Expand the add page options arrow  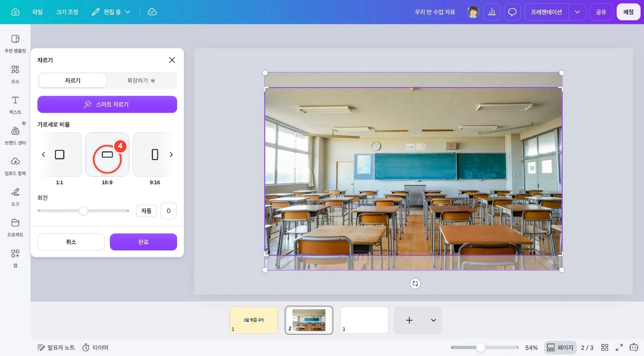pyautogui.click(x=433, y=320)
